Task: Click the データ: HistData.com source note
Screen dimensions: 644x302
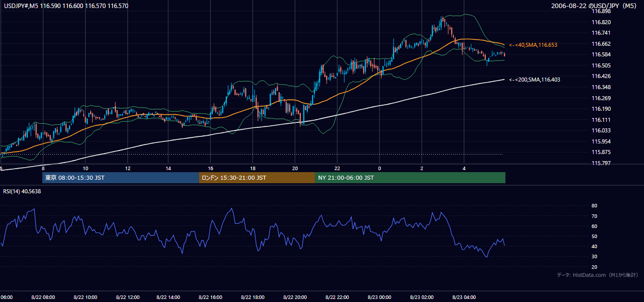Action: pyautogui.click(x=598, y=275)
